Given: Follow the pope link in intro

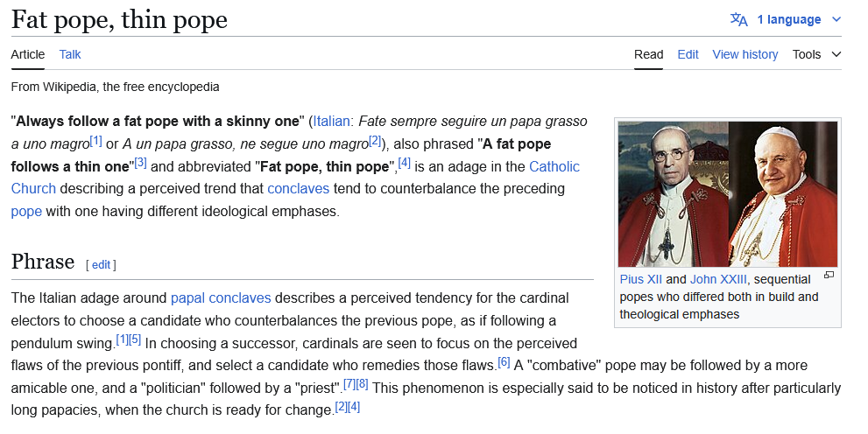Looking at the screenshot, I should [x=26, y=211].
